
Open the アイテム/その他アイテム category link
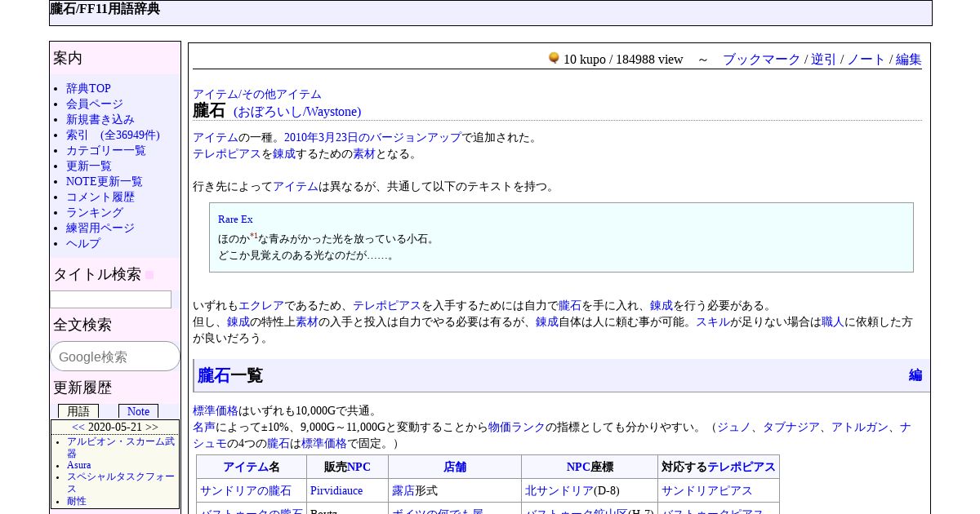257,95
